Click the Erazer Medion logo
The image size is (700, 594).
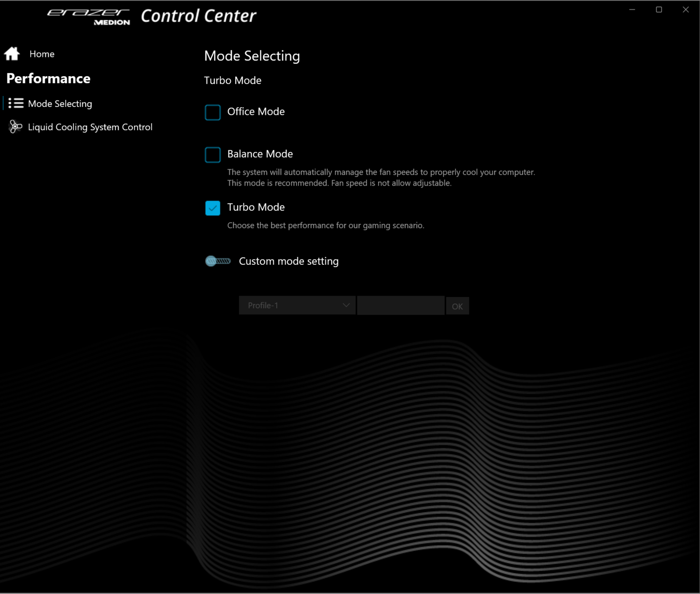coord(89,16)
